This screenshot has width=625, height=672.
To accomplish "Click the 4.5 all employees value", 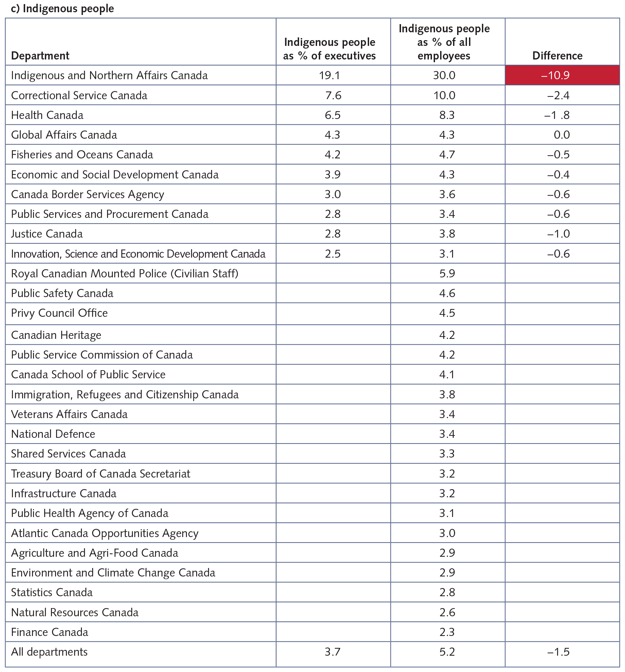I will click(x=447, y=313).
